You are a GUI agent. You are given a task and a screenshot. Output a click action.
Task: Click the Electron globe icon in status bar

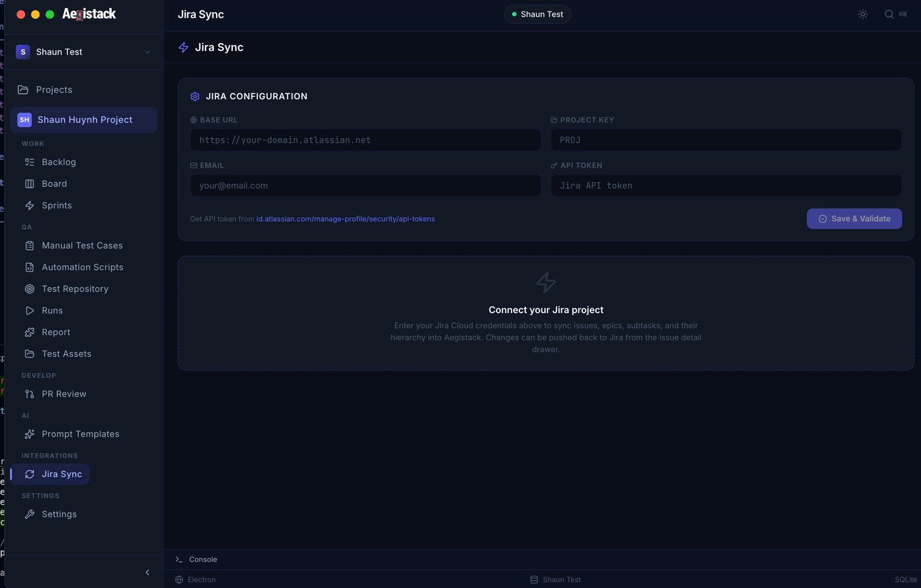click(179, 579)
